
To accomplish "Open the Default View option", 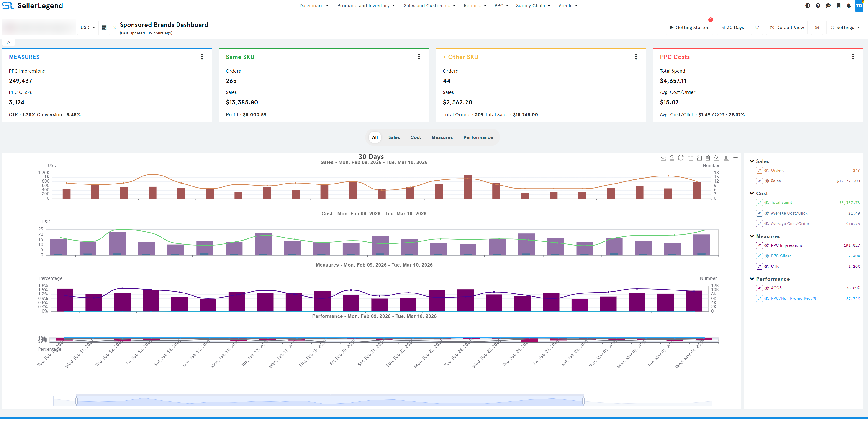I will click(x=787, y=27).
